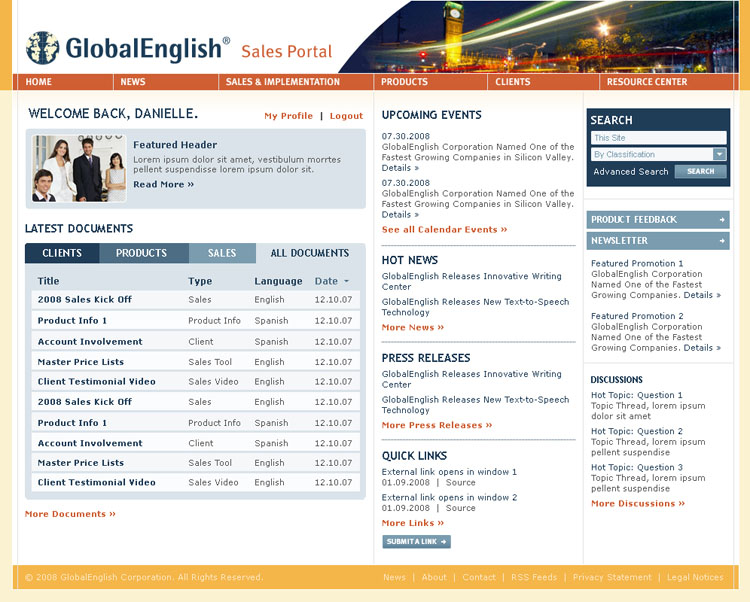Screen dimensions: 750x602
Task: Open the Resource Center menu
Action: click(x=647, y=82)
